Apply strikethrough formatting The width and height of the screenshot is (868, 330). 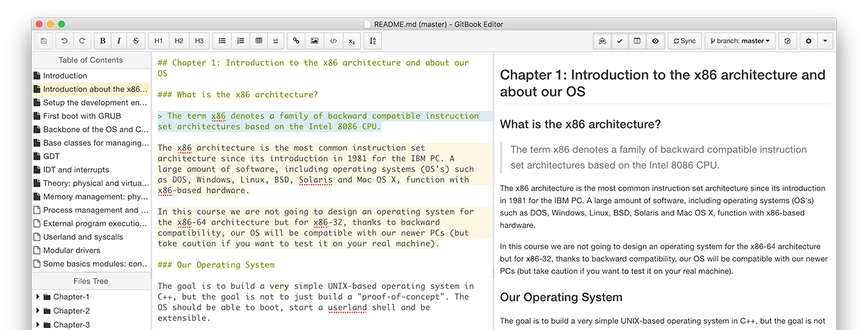[136, 41]
